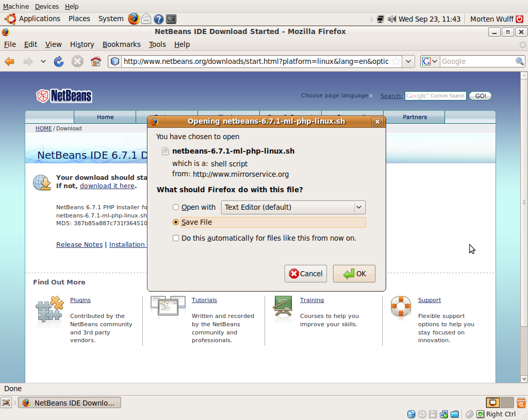The height and width of the screenshot is (420, 528).
Task: Click the show desktop icon in bottom panel
Action: 6,403
